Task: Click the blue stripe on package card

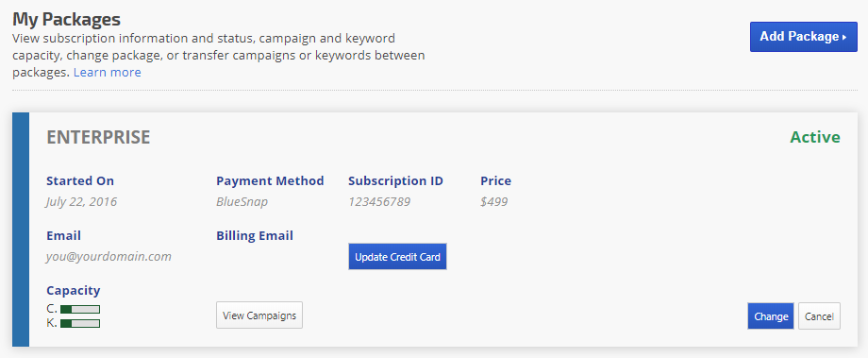Action: [x=21, y=230]
